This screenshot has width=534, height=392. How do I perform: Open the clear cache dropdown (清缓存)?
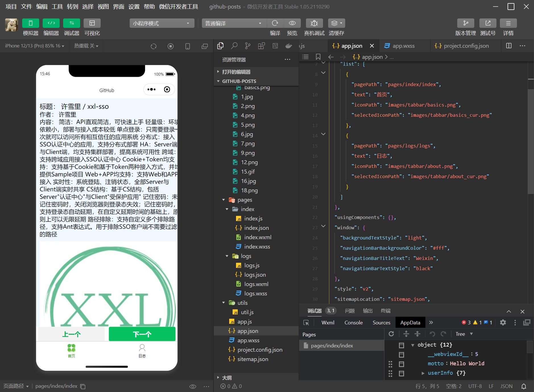pyautogui.click(x=337, y=23)
